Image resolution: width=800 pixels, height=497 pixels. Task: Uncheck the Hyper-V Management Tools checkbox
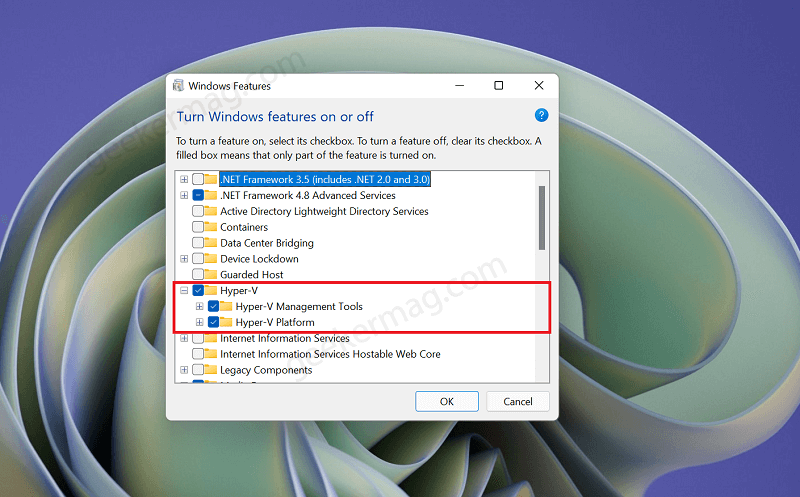tap(213, 306)
